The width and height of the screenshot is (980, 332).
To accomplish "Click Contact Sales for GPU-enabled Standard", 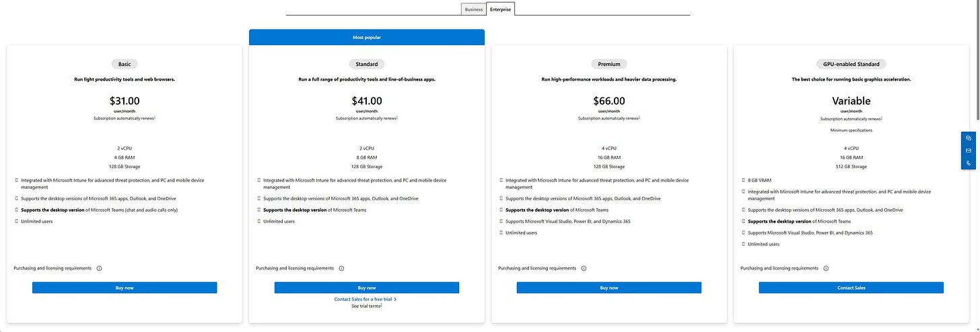I will click(x=851, y=288).
